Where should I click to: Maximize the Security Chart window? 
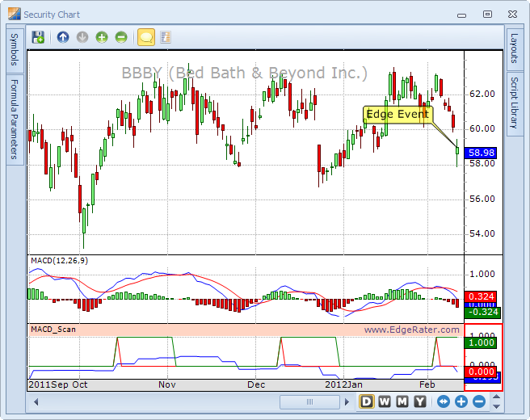(487, 15)
